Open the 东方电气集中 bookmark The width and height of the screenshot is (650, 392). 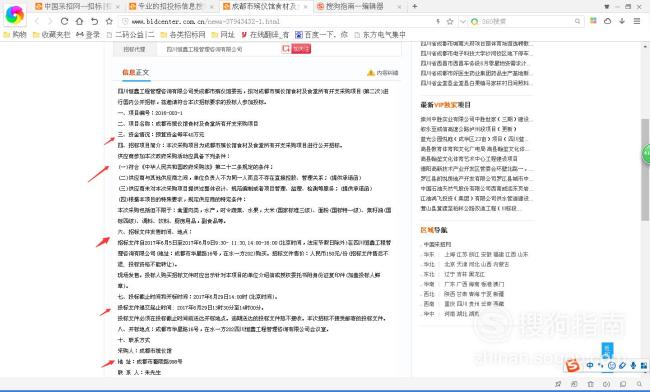coord(380,35)
